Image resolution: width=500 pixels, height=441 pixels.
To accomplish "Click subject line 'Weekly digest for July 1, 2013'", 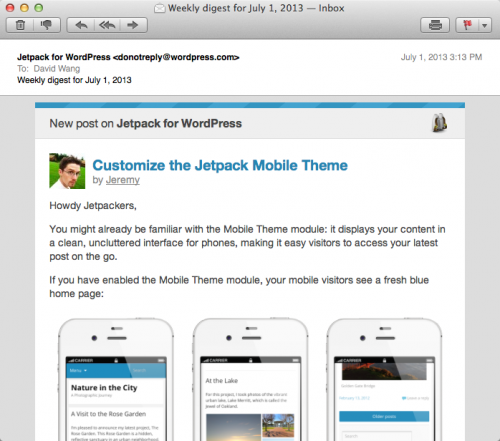I will [x=74, y=80].
